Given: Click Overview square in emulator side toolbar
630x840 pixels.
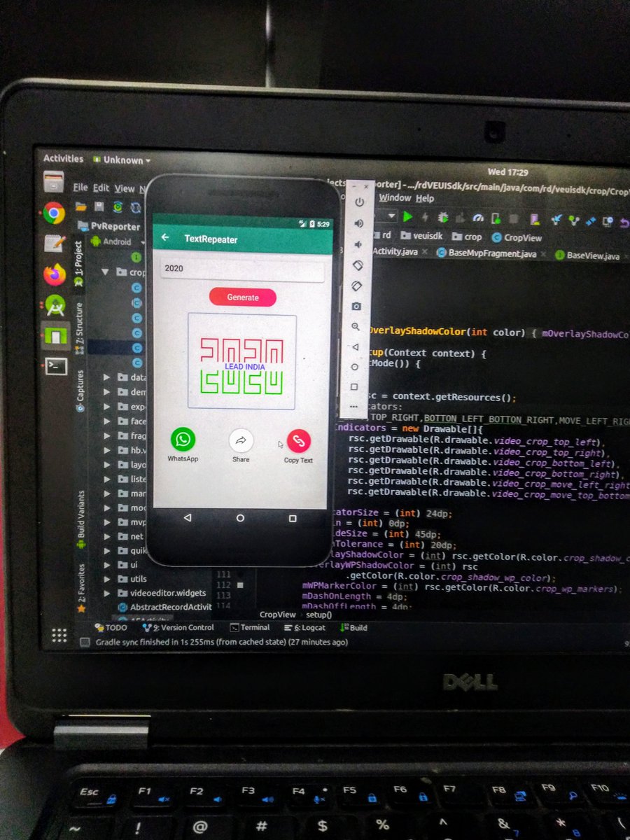Looking at the screenshot, I should point(354,386).
